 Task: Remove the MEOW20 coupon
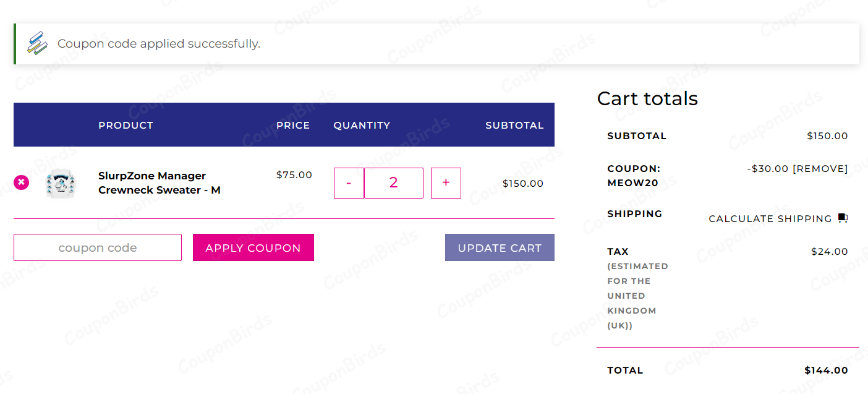click(820, 168)
